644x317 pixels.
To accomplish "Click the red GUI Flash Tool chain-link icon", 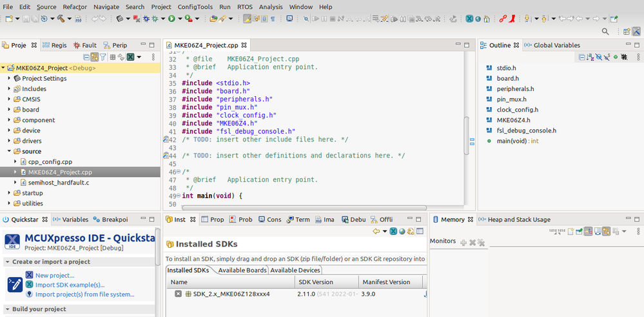I will pyautogui.click(x=503, y=19).
